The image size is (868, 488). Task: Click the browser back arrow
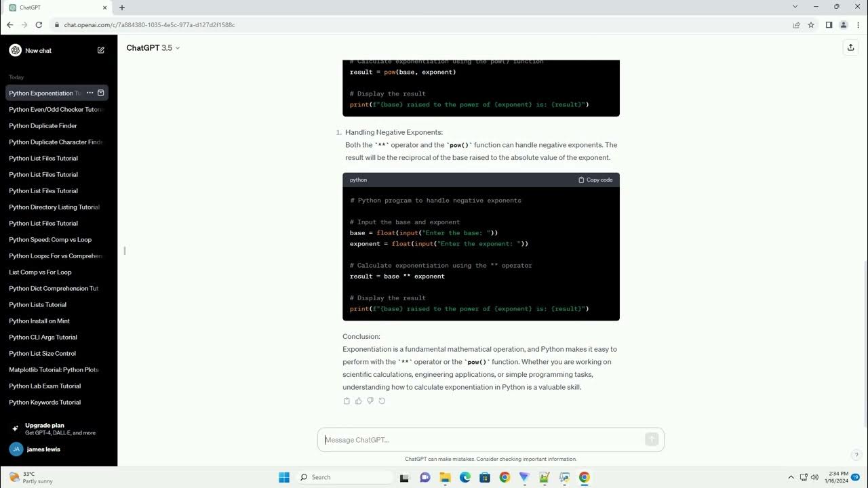click(x=9, y=25)
